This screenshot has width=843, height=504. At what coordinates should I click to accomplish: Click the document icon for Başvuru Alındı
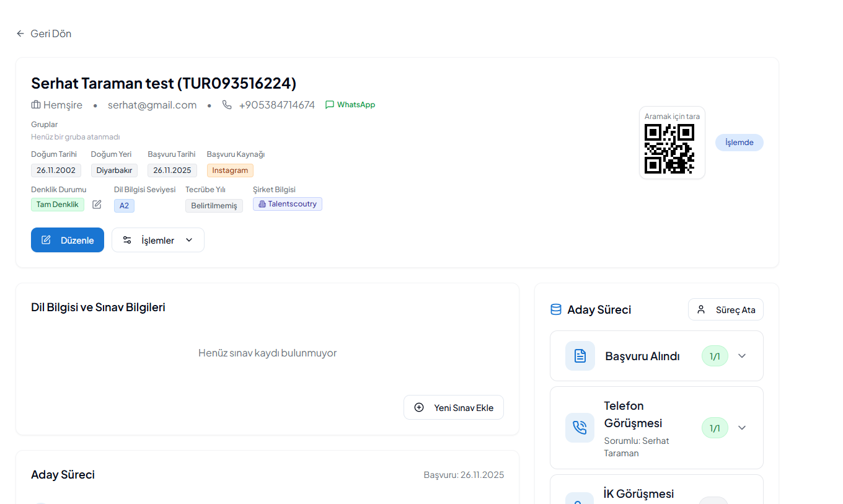[x=580, y=356]
